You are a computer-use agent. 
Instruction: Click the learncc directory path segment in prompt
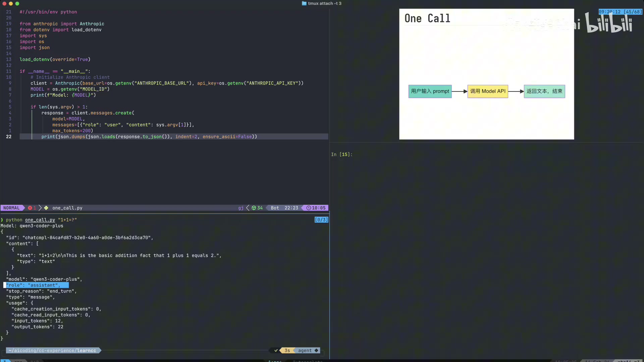click(87, 350)
